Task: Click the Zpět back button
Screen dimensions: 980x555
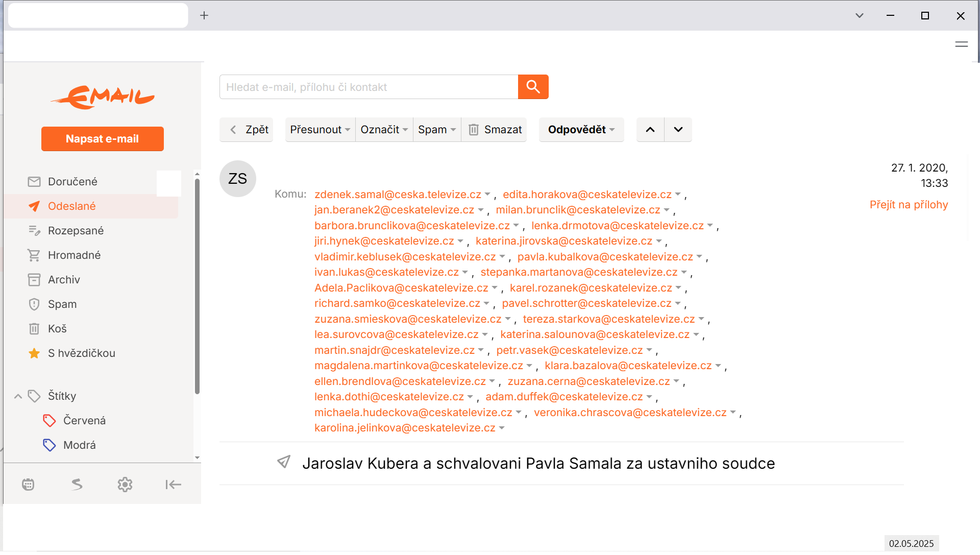Action: tap(247, 130)
